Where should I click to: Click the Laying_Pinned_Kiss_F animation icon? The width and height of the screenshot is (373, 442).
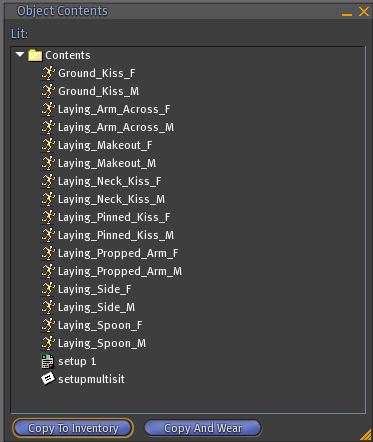coord(48,217)
